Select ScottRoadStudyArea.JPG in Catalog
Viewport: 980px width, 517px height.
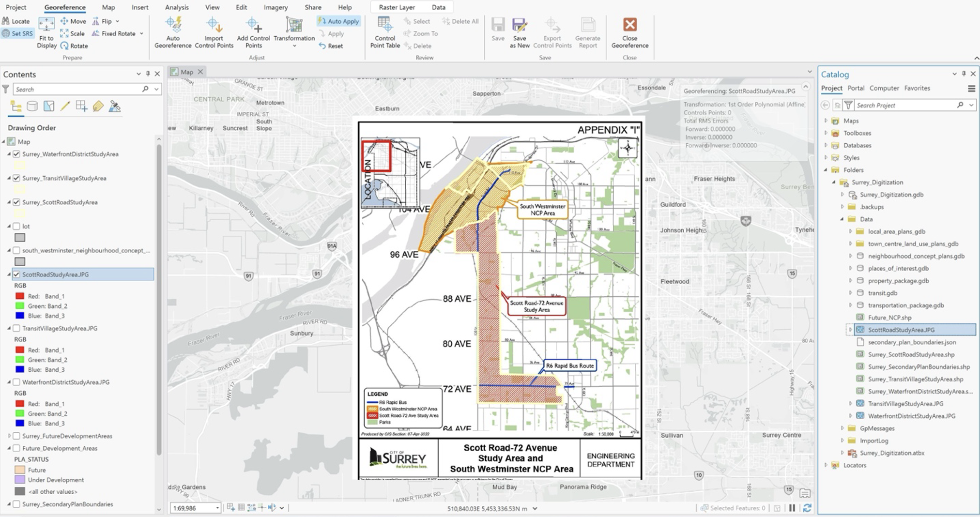coord(901,330)
